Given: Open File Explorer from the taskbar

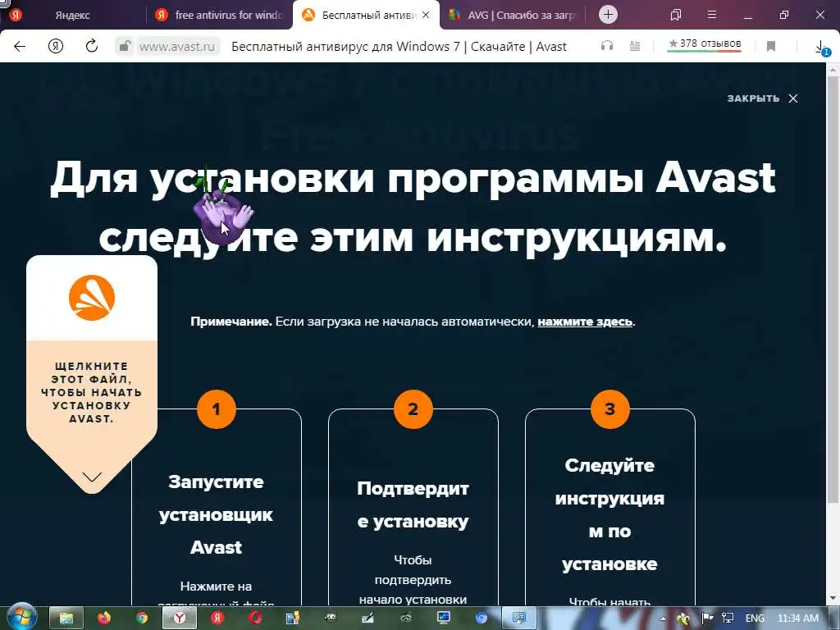Looking at the screenshot, I should click(66, 619).
